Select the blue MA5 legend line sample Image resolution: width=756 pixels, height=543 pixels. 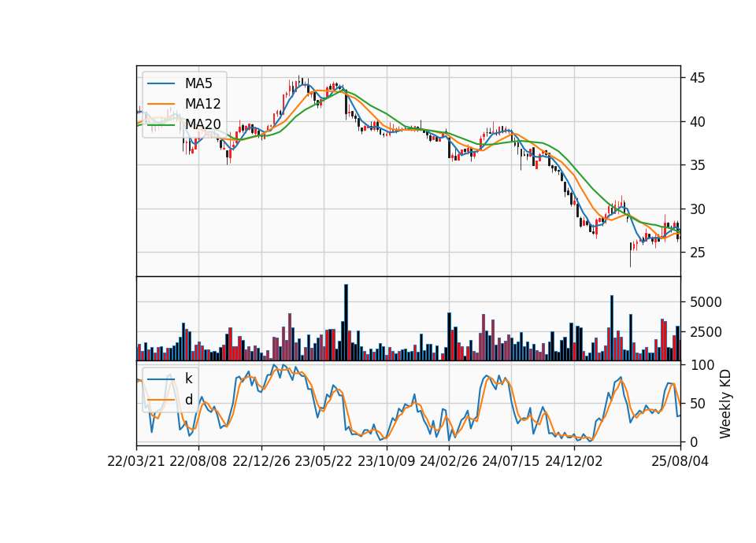pyautogui.click(x=161, y=83)
